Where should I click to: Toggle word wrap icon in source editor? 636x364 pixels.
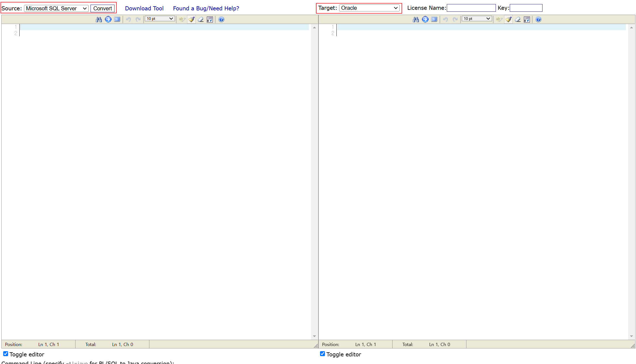pos(210,19)
